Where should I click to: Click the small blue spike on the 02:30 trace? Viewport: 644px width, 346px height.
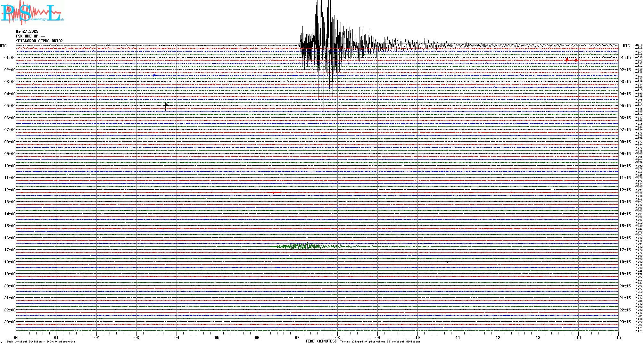154,75
